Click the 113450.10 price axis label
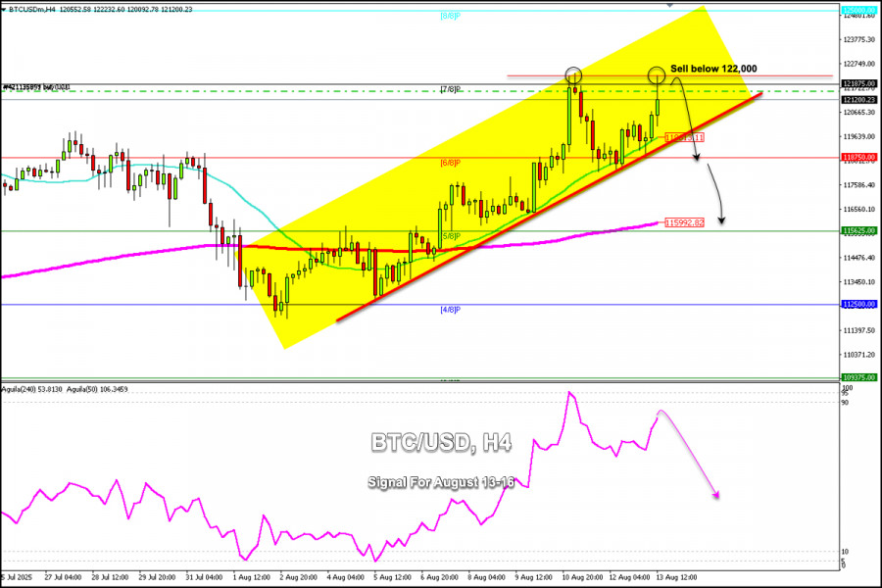This screenshot has height=588, width=882. click(x=858, y=282)
